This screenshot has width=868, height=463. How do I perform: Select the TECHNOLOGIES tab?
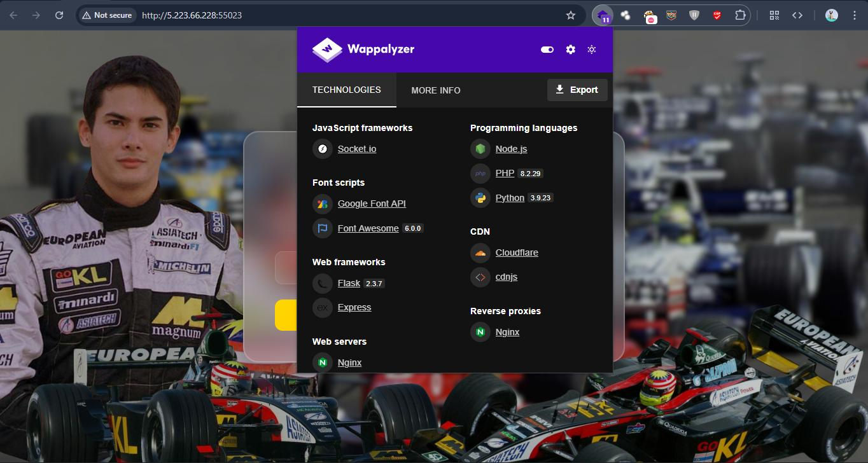click(x=347, y=90)
